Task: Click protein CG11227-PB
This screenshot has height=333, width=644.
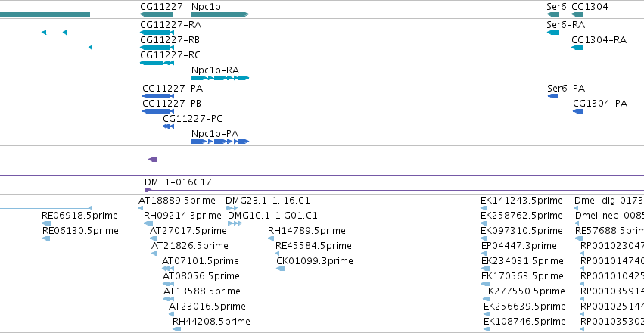Action: (x=158, y=111)
